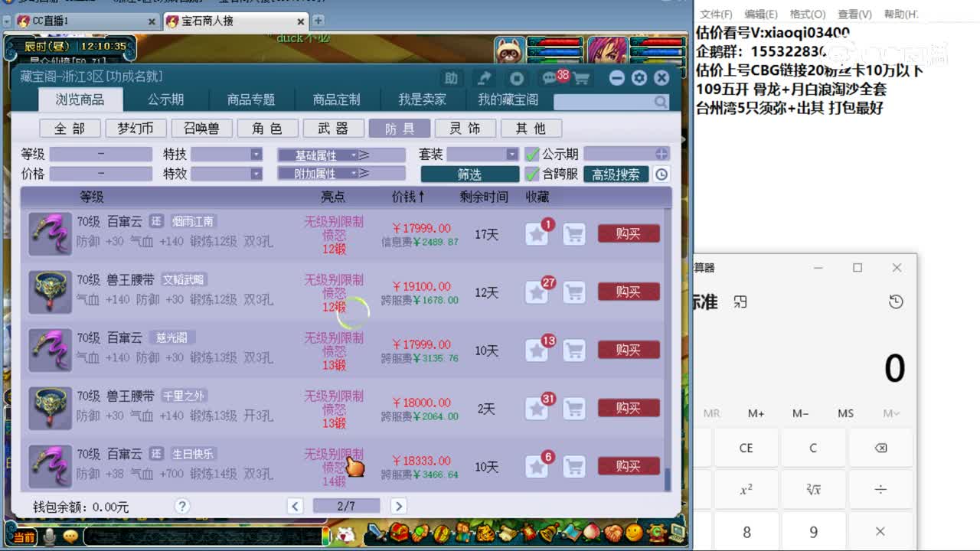Open the search history clock icon
Image resolution: width=980 pixels, height=551 pixels.
pyautogui.click(x=659, y=174)
